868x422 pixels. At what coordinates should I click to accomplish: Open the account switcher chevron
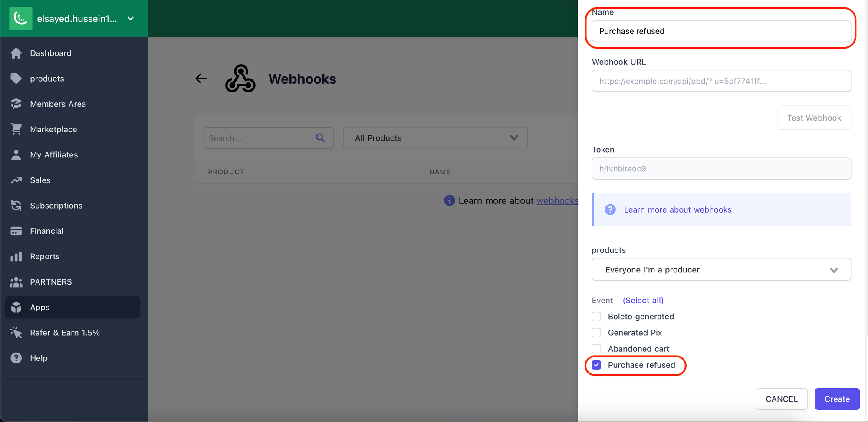[131, 19]
